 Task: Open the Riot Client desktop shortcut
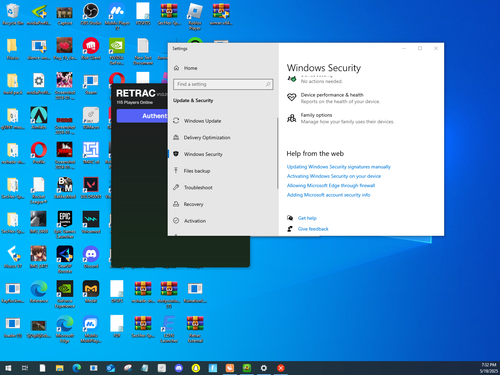[x=91, y=49]
